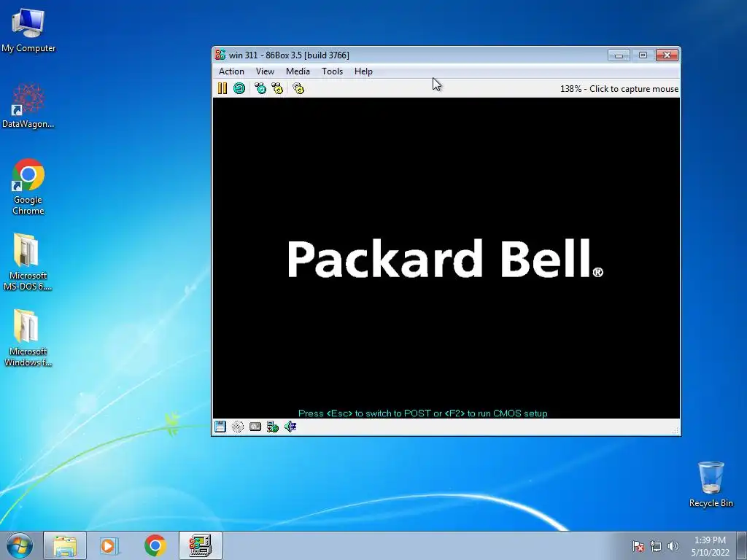This screenshot has height=560, width=747.
Task: Click the network tray icon
Action: (x=656, y=546)
